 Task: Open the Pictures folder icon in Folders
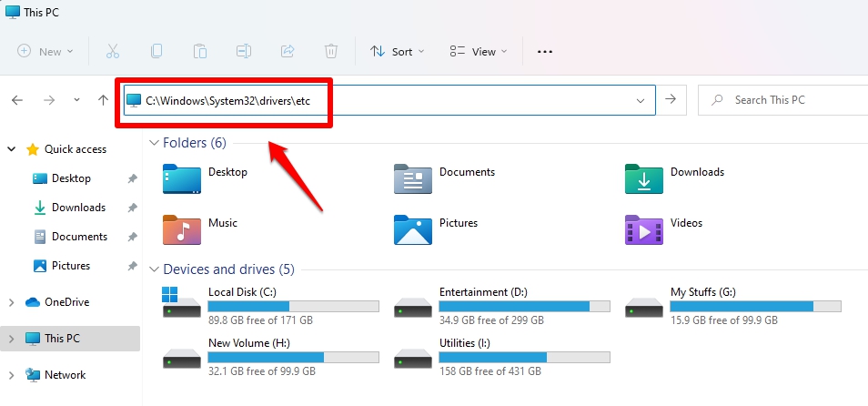coord(413,229)
